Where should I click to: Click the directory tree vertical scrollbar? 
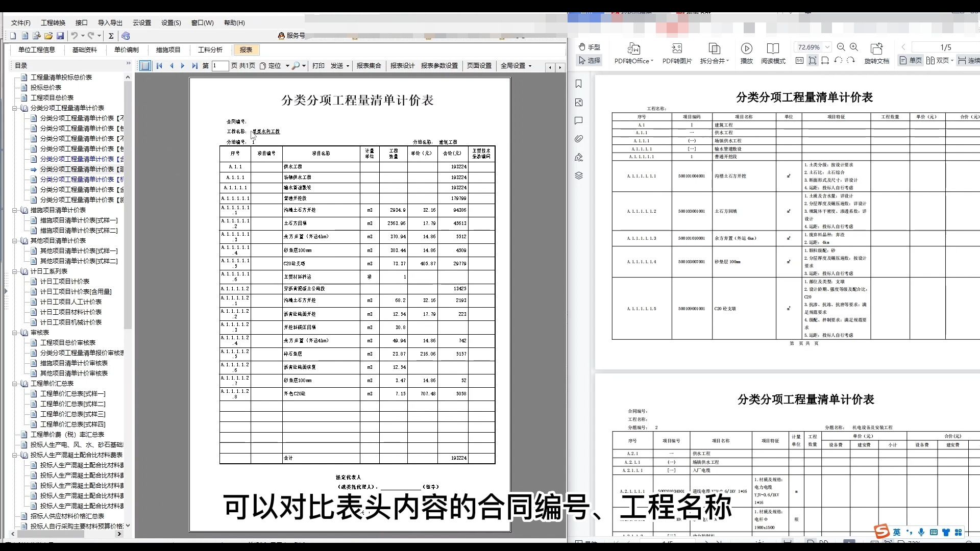pyautogui.click(x=128, y=204)
